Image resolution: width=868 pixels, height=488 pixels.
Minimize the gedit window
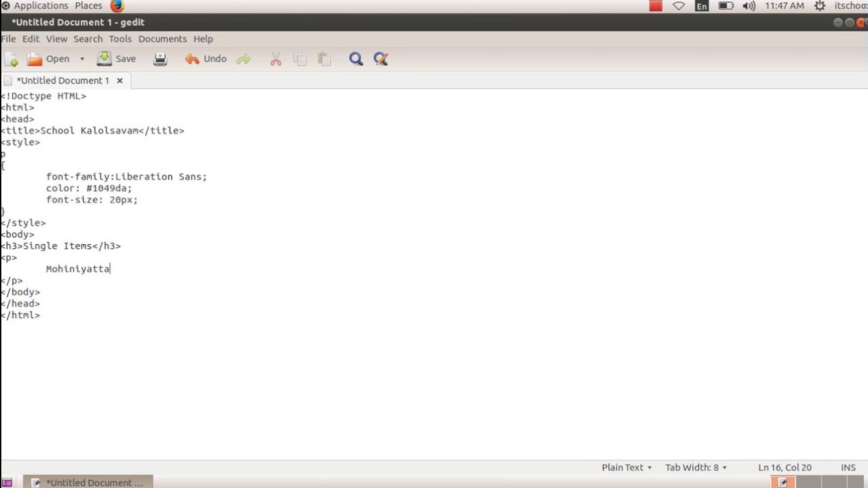[838, 22]
